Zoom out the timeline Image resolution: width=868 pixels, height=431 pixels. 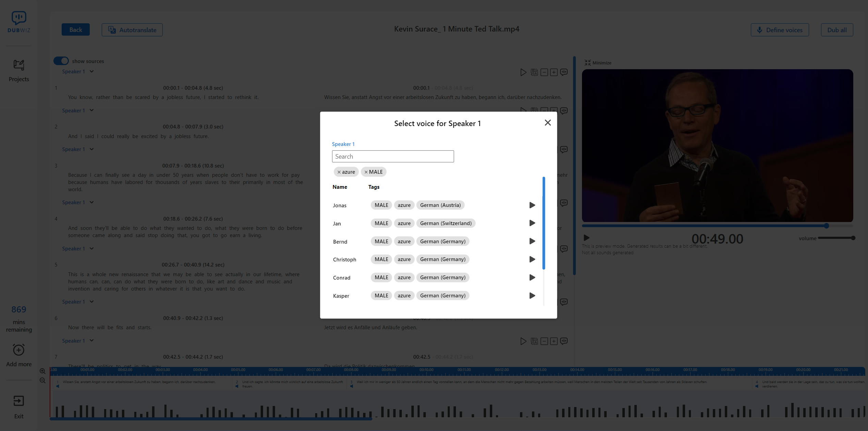point(42,381)
